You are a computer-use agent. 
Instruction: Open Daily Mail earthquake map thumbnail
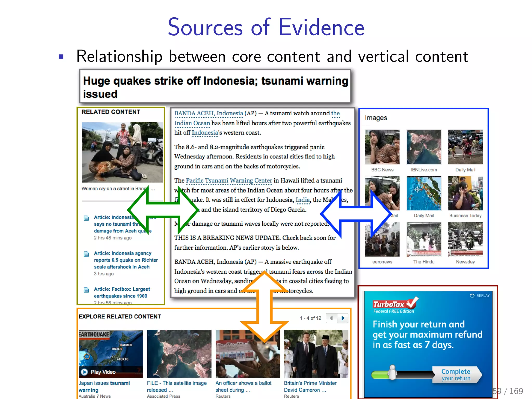424,193
